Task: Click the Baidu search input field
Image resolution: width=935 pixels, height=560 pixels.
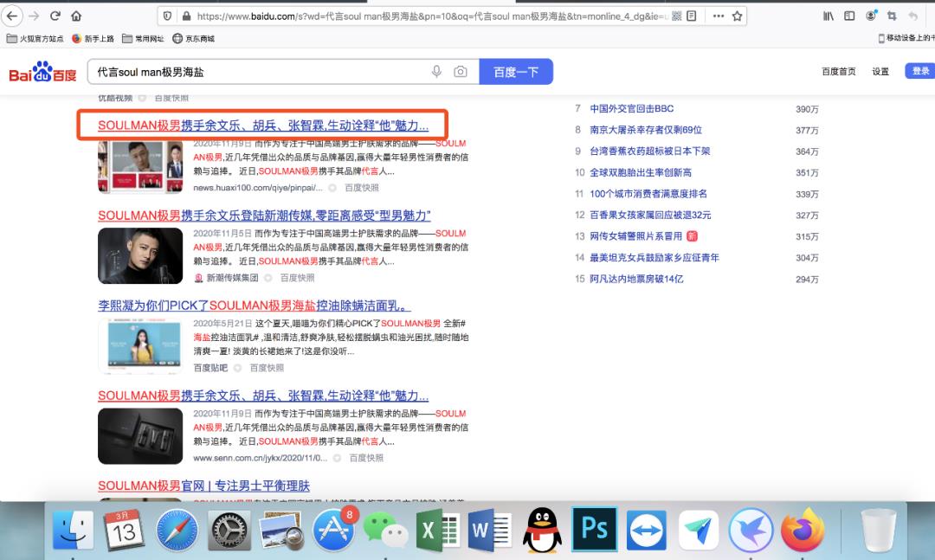Action: pos(260,72)
